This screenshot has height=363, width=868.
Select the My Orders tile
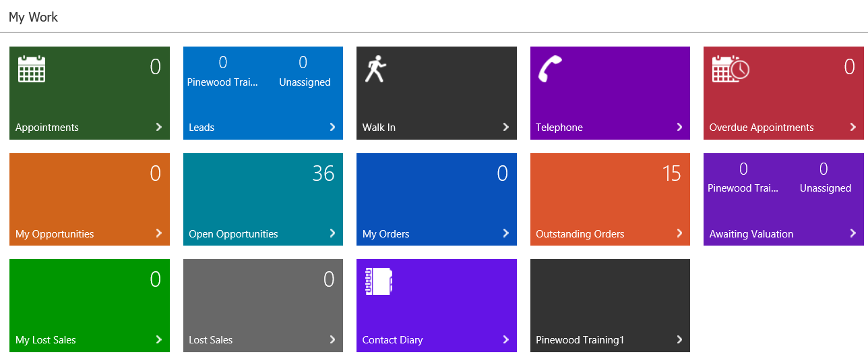click(x=436, y=200)
